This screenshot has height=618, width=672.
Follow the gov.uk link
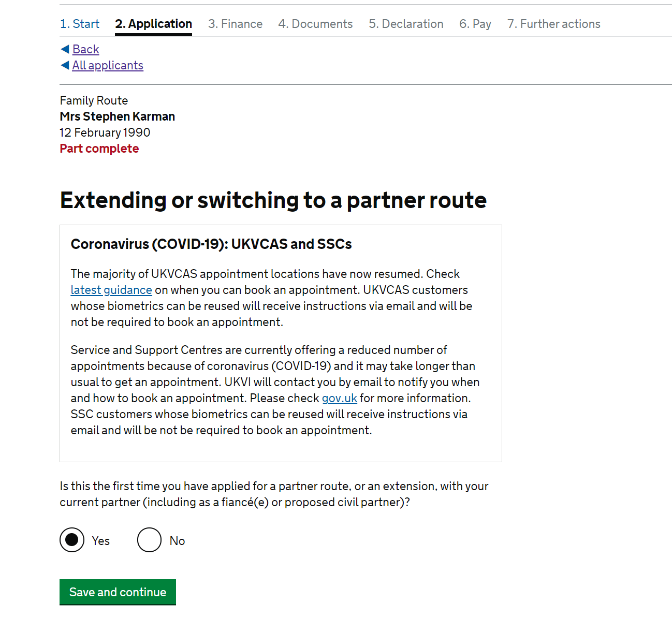coord(340,398)
